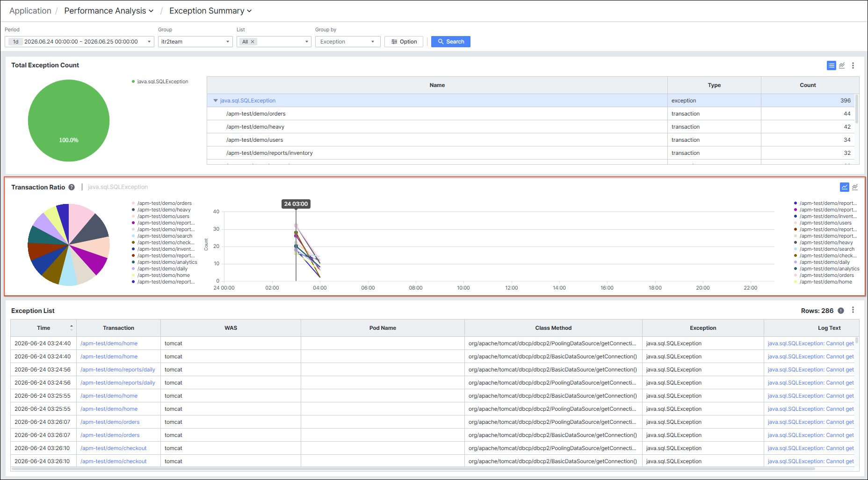The width and height of the screenshot is (868, 480).
Task: Toggle java.sql.SQLException pie legend item
Action: tap(160, 81)
